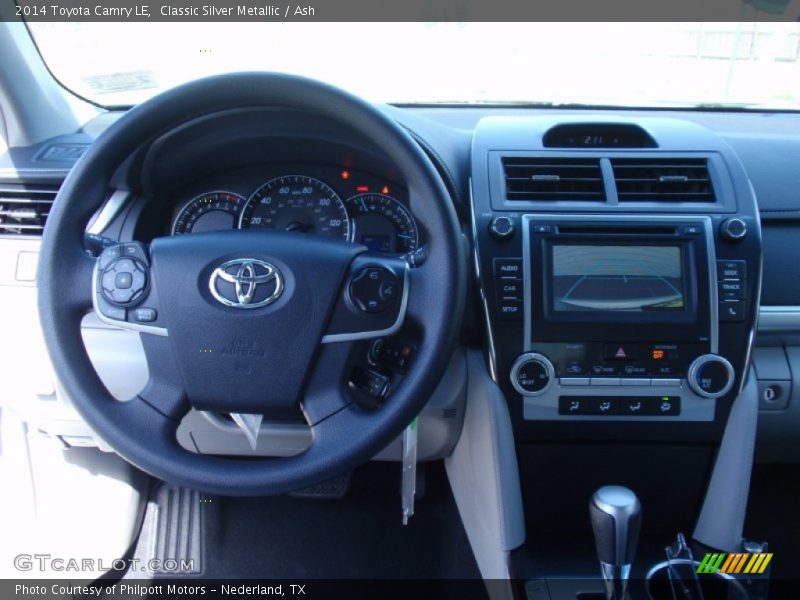Tap the off-hook phone button on right steering pad

click(373, 276)
